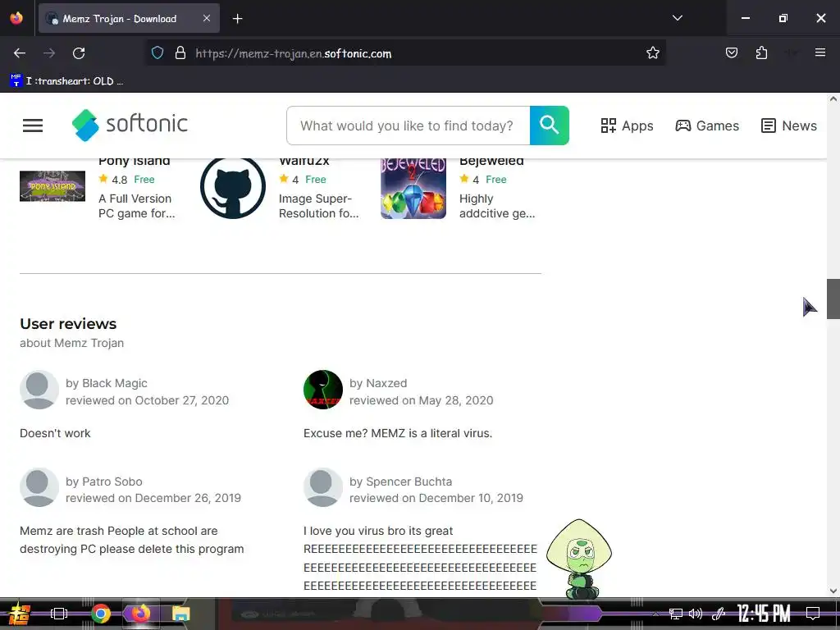This screenshot has width=840, height=630.
Task: Click the scrollbar up arrow
Action: click(x=833, y=99)
